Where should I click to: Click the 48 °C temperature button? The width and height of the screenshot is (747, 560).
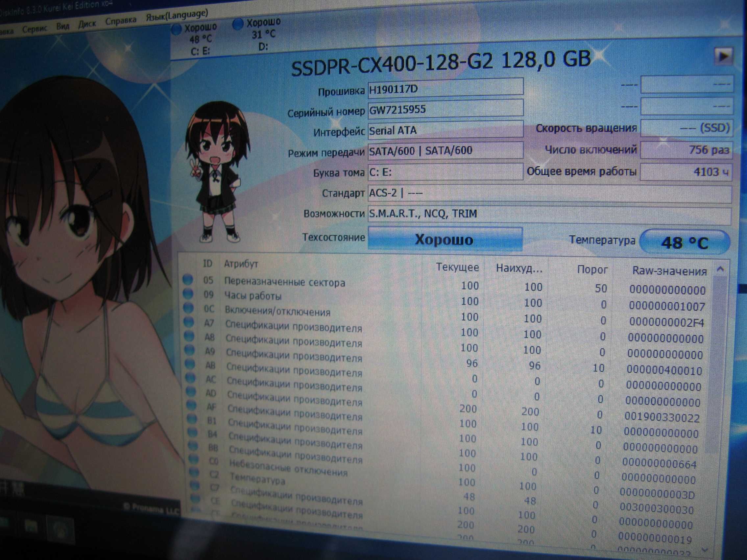point(685,242)
